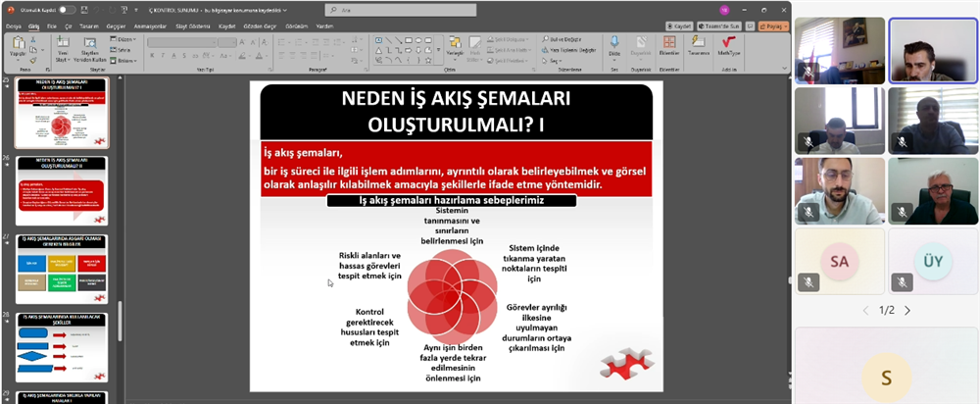Select thumbnail titled İş akış şemalarında asgari

[62, 269]
